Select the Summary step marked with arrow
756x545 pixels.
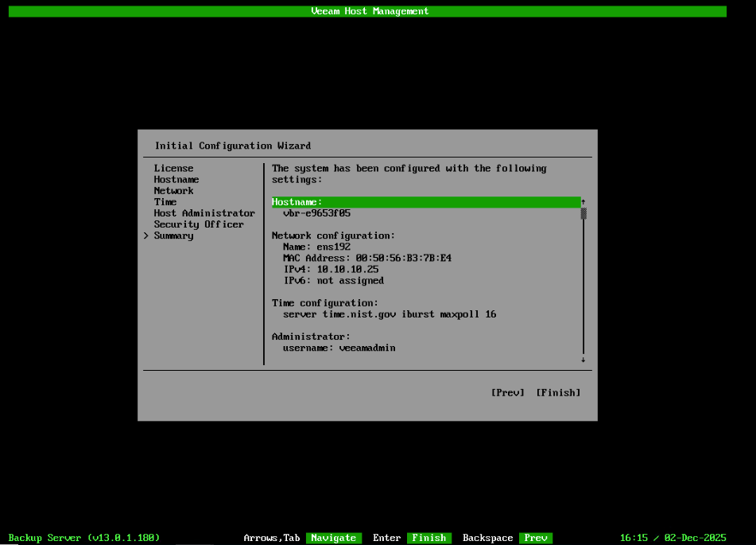point(173,235)
